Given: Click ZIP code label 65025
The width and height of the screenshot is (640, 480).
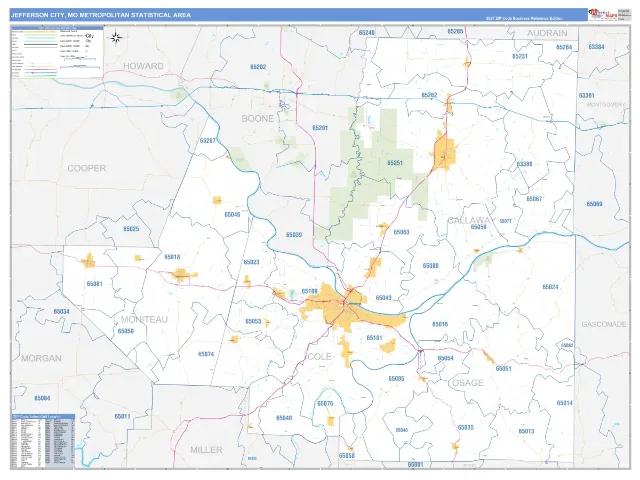Looking at the screenshot, I should (x=131, y=229).
